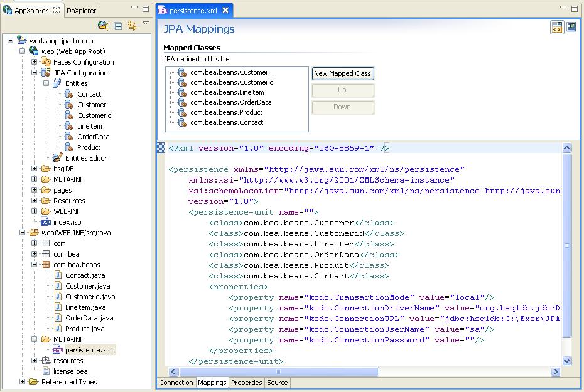Switch to the DbXplorer tab

click(81, 10)
